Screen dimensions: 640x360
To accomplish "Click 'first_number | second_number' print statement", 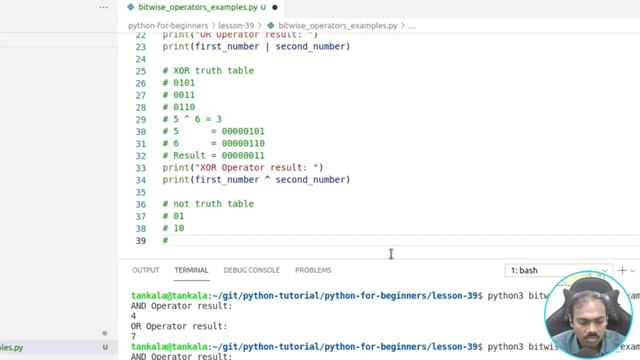I will [256, 47].
